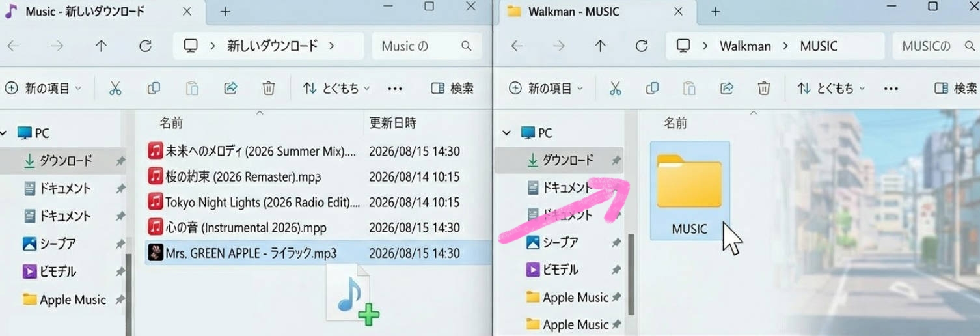Toggle the 検索 pane button in Music window
This screenshot has width=980, height=336.
click(x=452, y=89)
